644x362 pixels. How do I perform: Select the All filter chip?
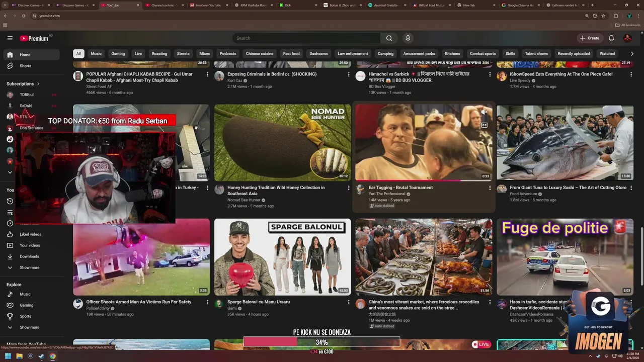tap(78, 54)
